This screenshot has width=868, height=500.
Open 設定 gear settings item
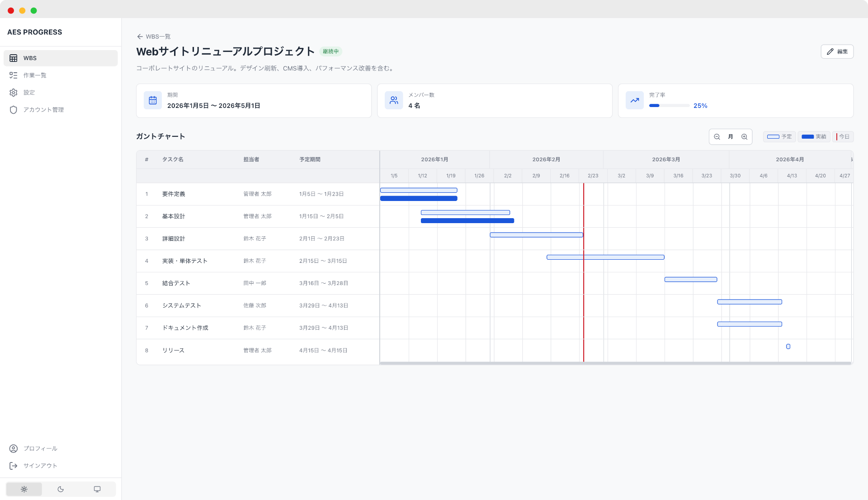[29, 93]
